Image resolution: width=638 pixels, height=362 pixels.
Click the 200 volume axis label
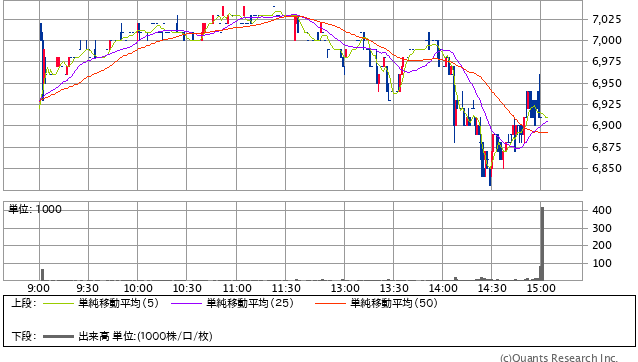[x=602, y=245]
